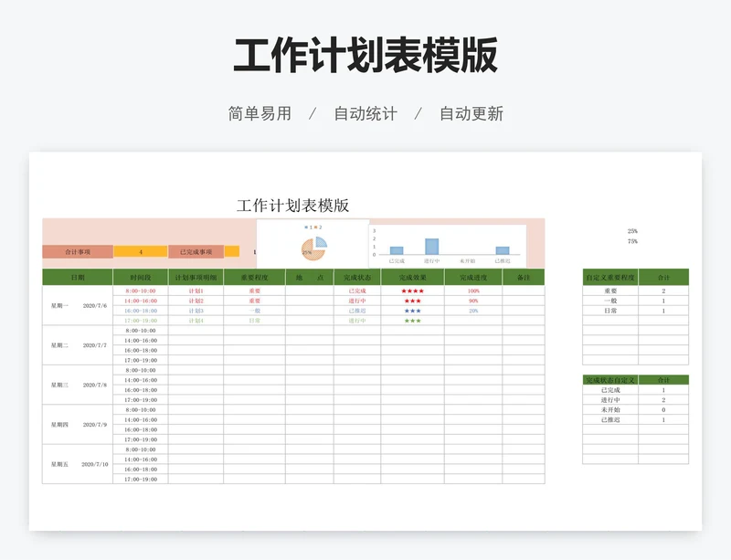This screenshot has height=560, width=731.
Task: Click the pie chart graphic
Action: pyautogui.click(x=313, y=248)
